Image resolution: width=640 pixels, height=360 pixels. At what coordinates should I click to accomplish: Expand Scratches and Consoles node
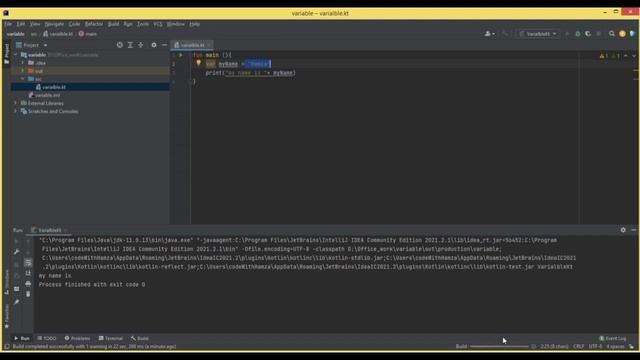pos(16,111)
